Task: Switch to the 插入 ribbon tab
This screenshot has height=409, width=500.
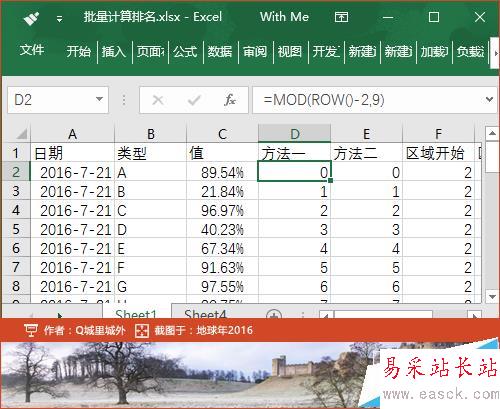Action: [114, 52]
